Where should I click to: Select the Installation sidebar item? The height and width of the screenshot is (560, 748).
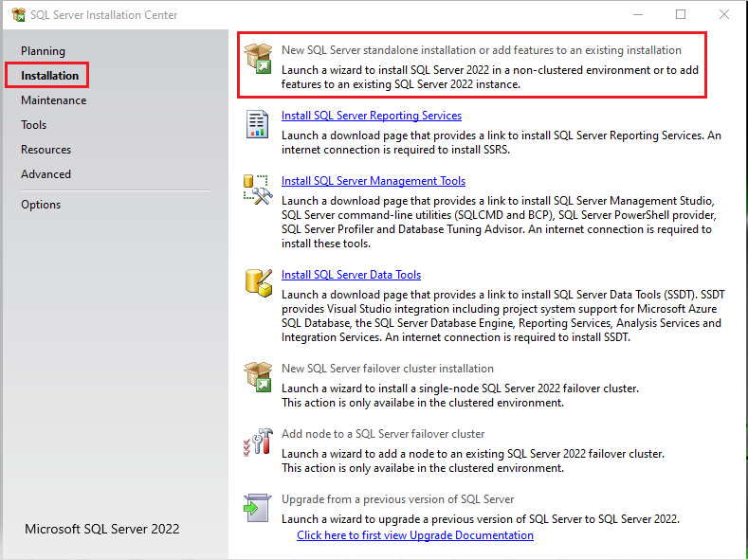49,76
